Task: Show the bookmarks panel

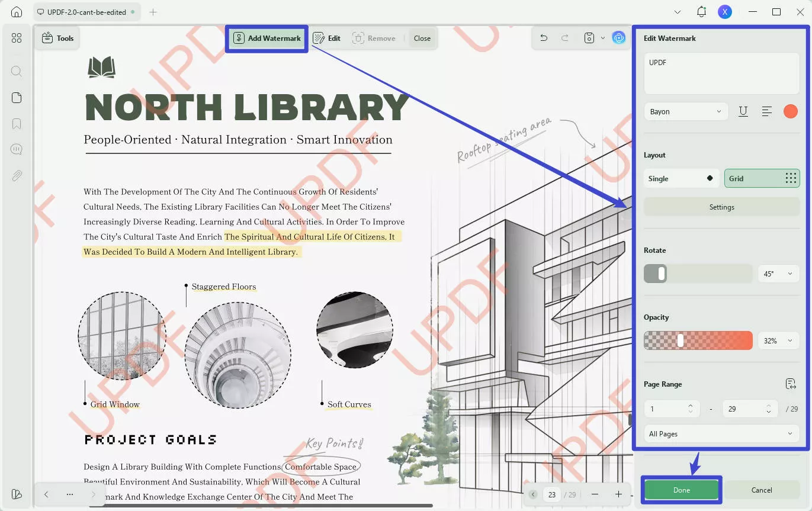Action: pyautogui.click(x=17, y=124)
